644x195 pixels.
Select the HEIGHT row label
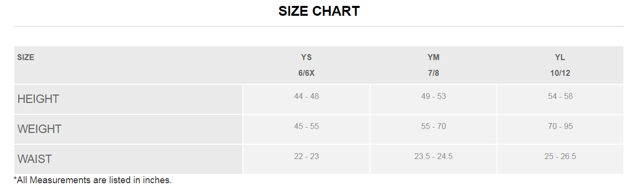click(x=38, y=99)
